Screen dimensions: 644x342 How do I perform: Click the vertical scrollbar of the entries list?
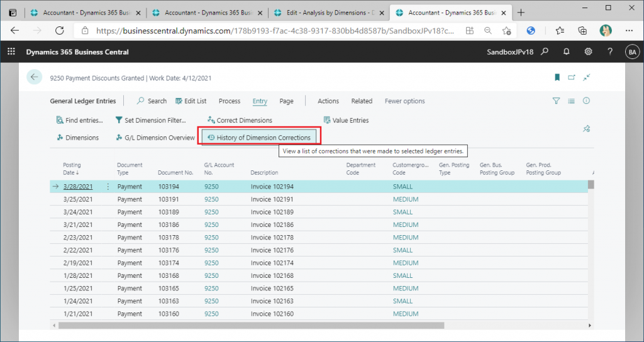coord(591,184)
